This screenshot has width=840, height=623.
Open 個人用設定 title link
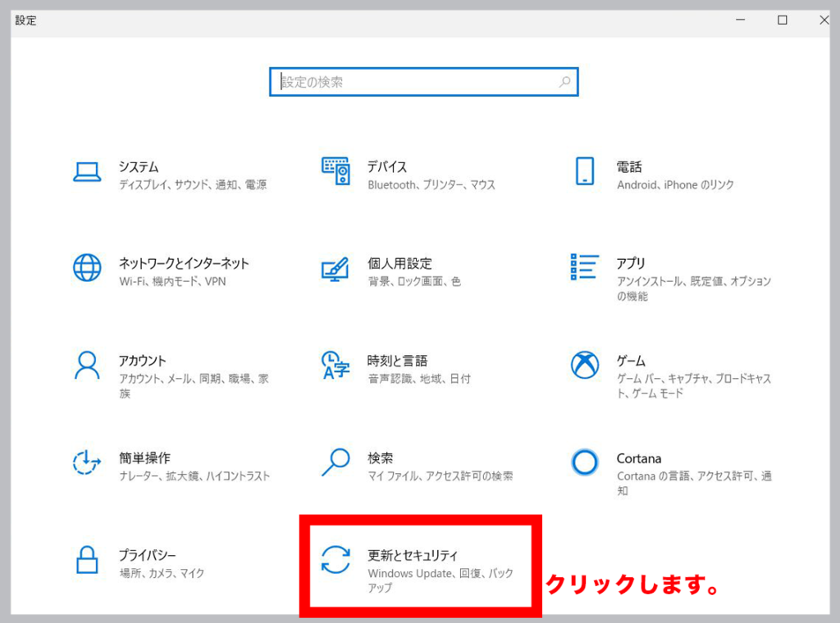(x=399, y=263)
